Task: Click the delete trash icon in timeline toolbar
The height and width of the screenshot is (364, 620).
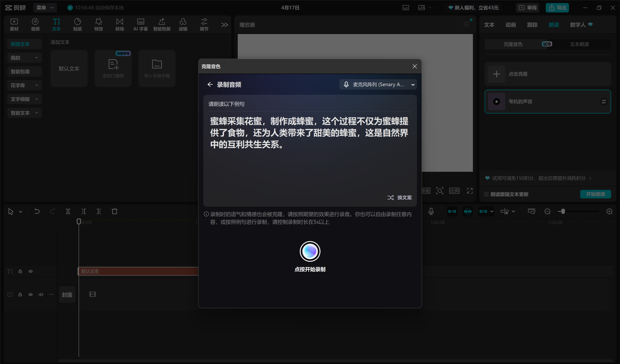Action: pos(114,211)
